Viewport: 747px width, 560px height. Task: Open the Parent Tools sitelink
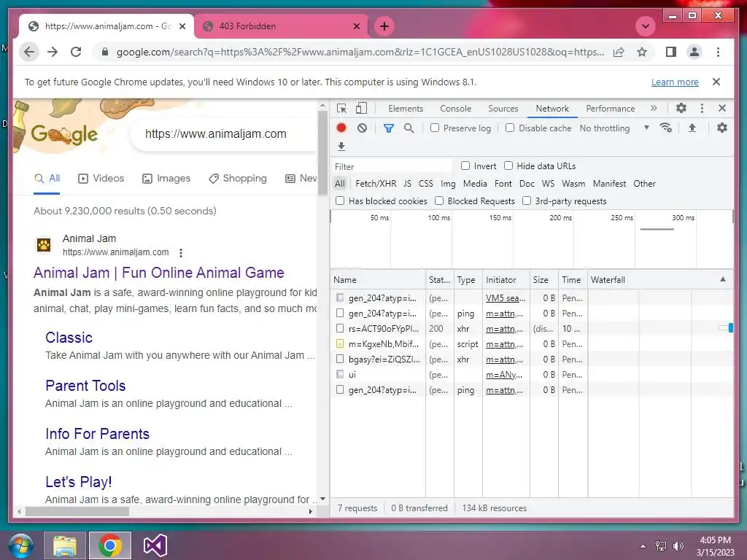pos(85,386)
